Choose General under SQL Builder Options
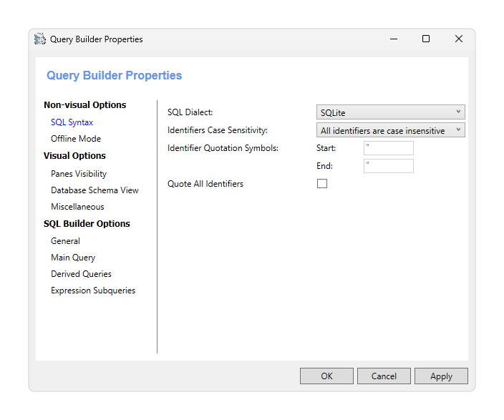The image size is (504, 420). 65,241
